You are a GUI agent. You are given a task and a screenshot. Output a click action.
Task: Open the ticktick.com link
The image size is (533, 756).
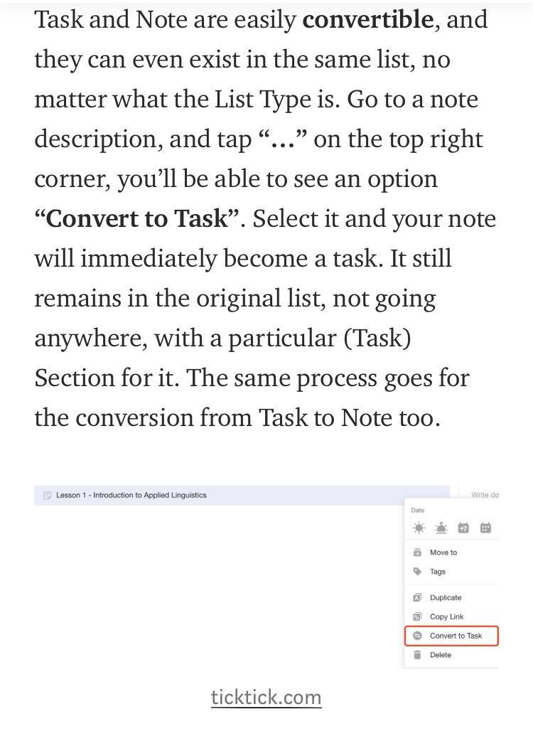(x=266, y=698)
